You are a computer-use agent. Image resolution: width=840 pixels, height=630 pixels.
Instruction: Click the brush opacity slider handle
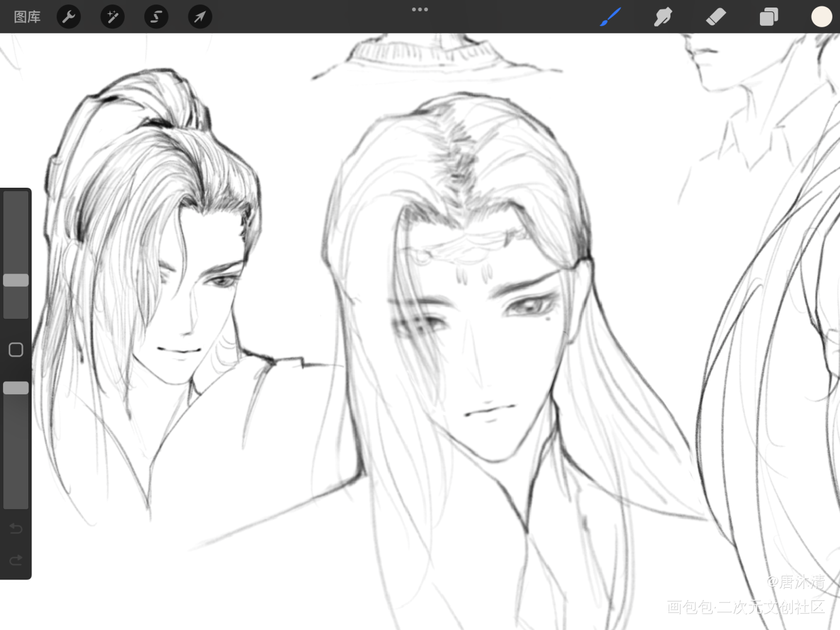16,388
